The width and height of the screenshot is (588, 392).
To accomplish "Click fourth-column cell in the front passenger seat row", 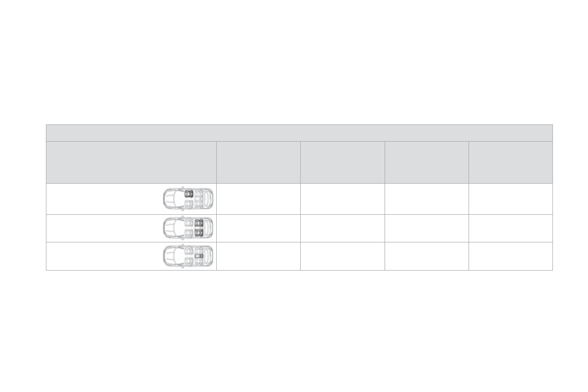I will tap(427, 199).
